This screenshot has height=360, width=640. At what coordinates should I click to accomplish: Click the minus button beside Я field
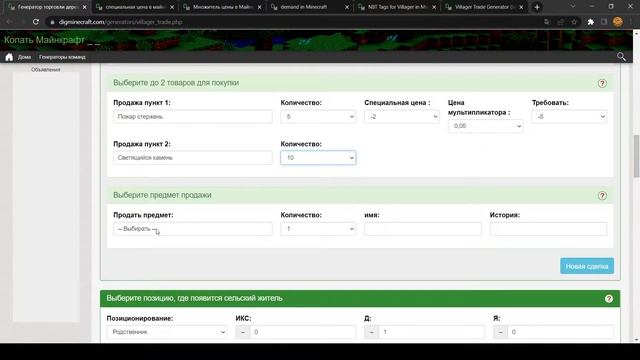[x=500, y=332]
